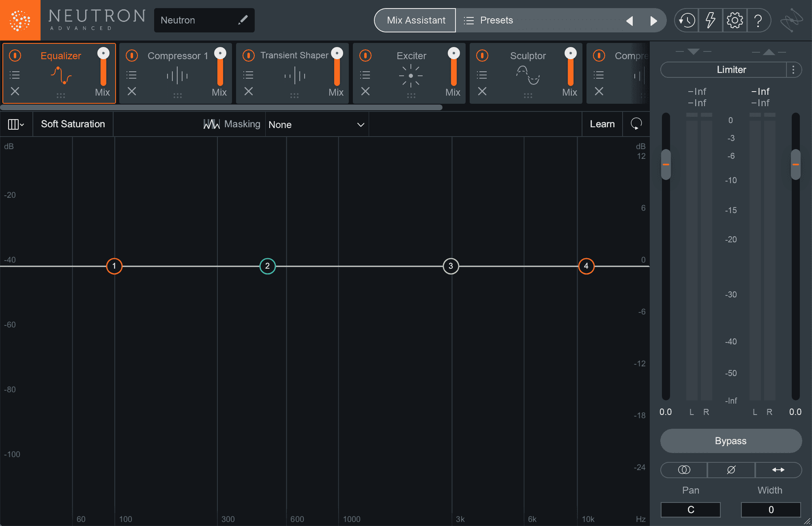The height and width of the screenshot is (526, 812).
Task: Launch the Mix Assistant
Action: click(415, 20)
